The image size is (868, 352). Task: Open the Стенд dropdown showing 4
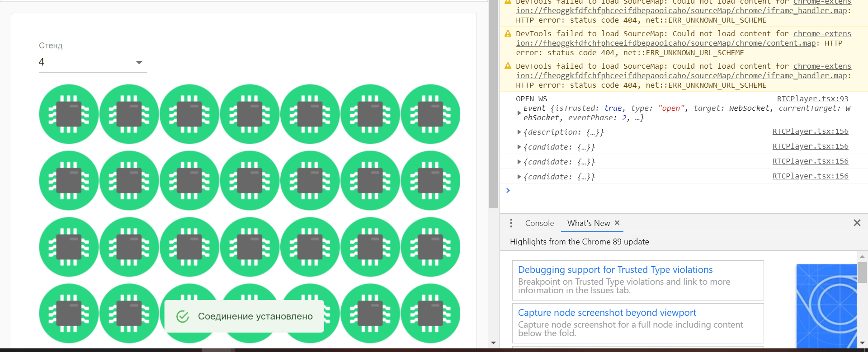click(93, 62)
